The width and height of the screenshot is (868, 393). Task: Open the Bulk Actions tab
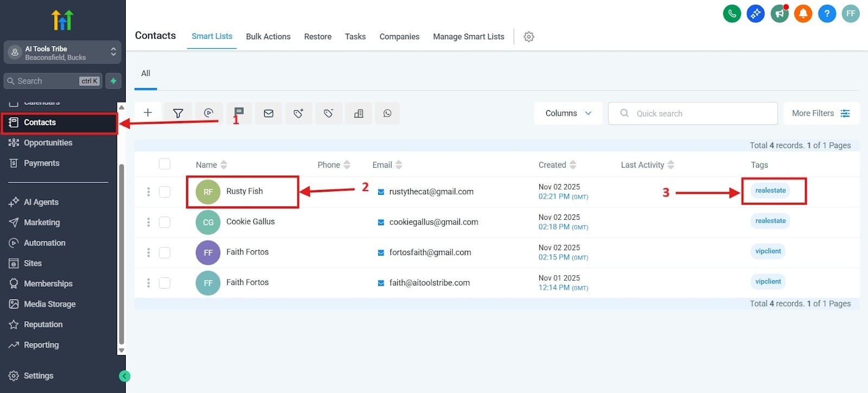[268, 36]
